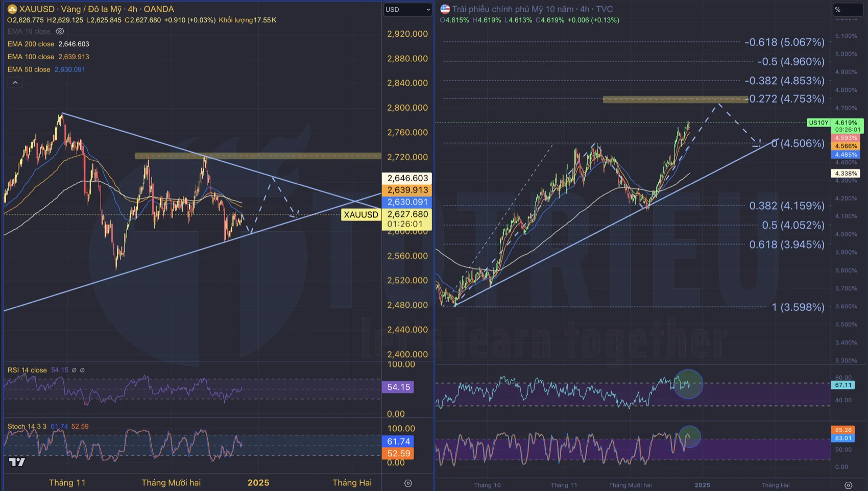
Task: Collapse the indicator legend with chevron arrow
Action: (15, 82)
